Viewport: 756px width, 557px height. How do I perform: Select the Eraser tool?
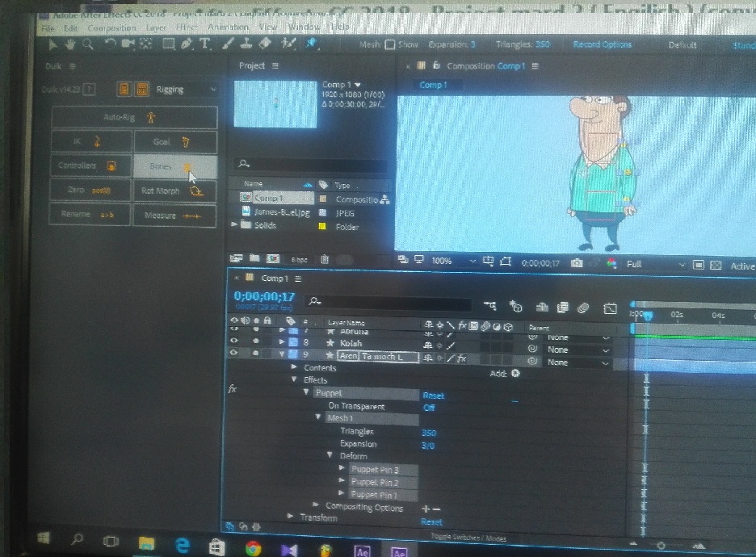click(x=265, y=44)
